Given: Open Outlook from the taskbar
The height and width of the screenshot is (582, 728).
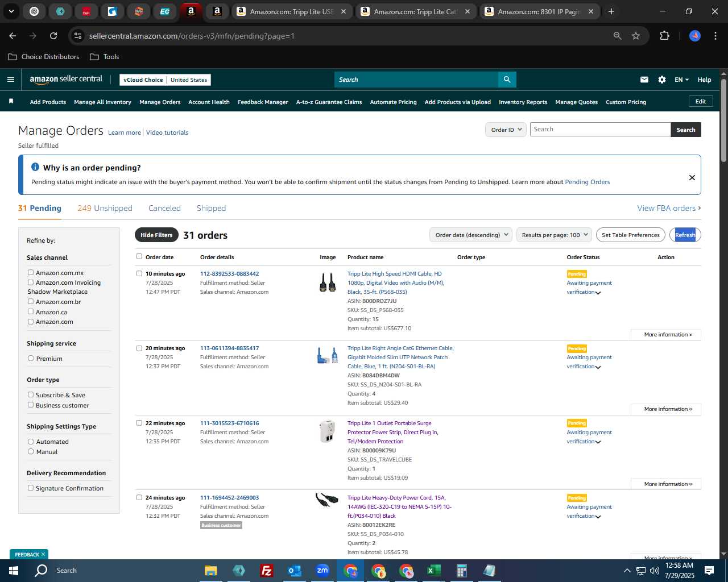Looking at the screenshot, I should click(x=294, y=571).
